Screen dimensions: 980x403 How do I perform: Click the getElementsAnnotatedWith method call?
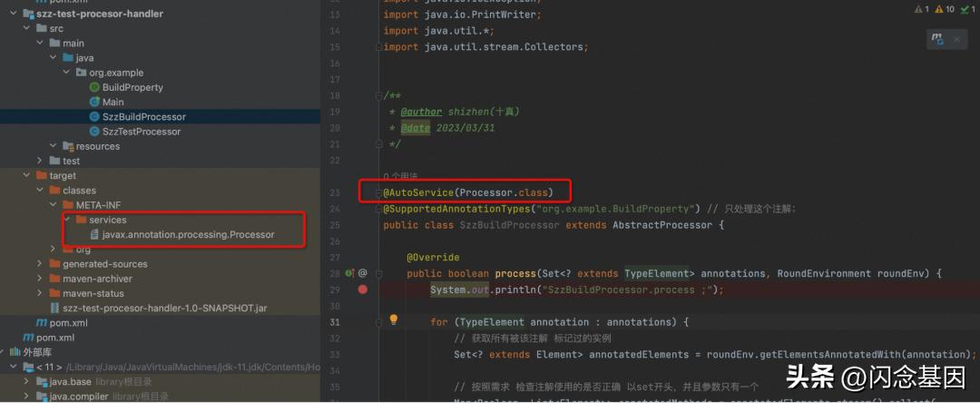[x=828, y=355]
